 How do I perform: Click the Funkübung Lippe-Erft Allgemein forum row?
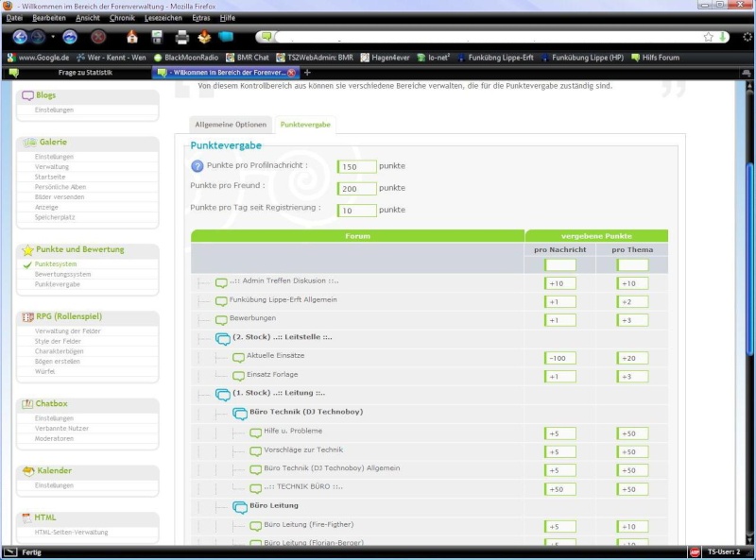pyautogui.click(x=429, y=301)
